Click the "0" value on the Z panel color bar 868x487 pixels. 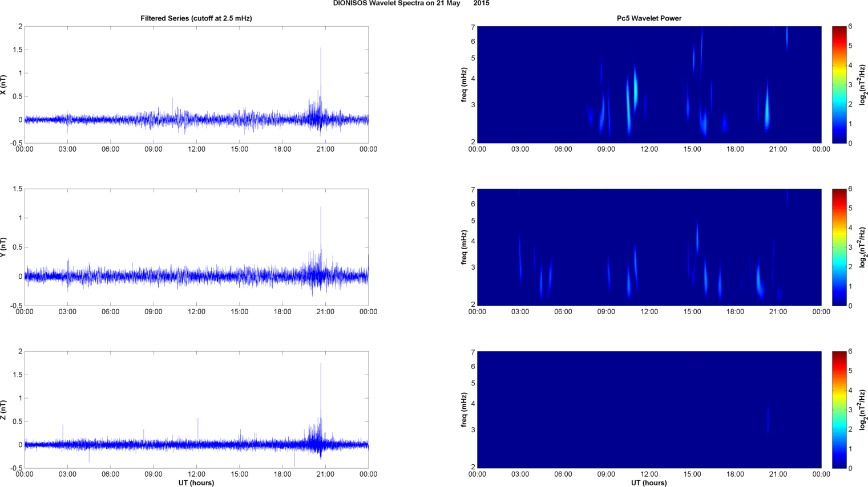coord(850,468)
